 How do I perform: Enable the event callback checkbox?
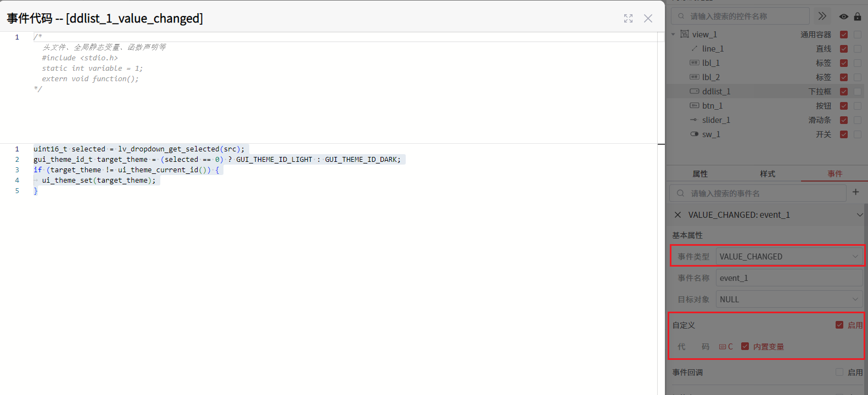839,372
